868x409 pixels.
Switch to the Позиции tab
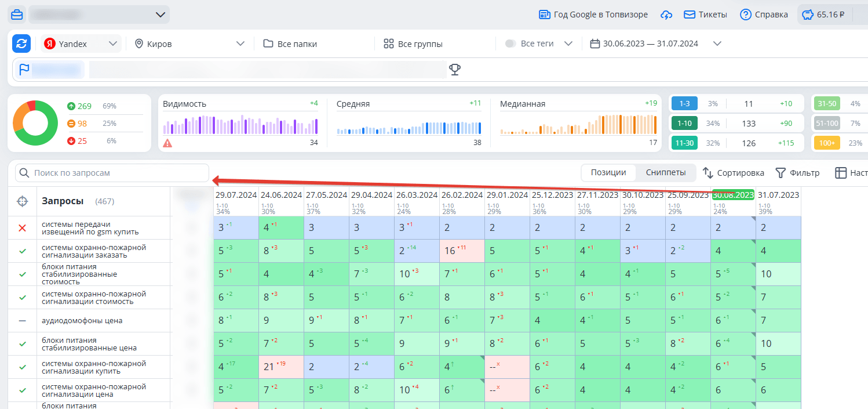[x=608, y=172]
